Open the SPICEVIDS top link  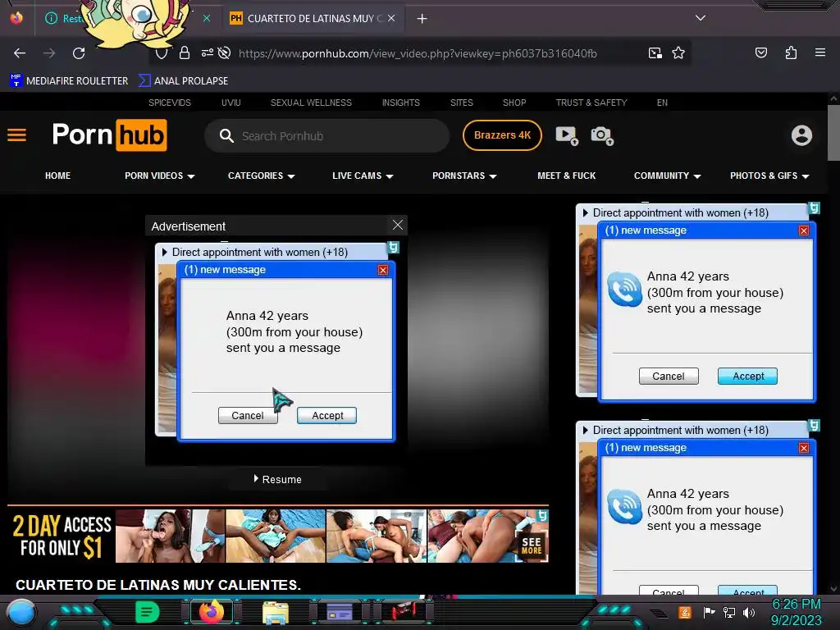click(x=169, y=103)
